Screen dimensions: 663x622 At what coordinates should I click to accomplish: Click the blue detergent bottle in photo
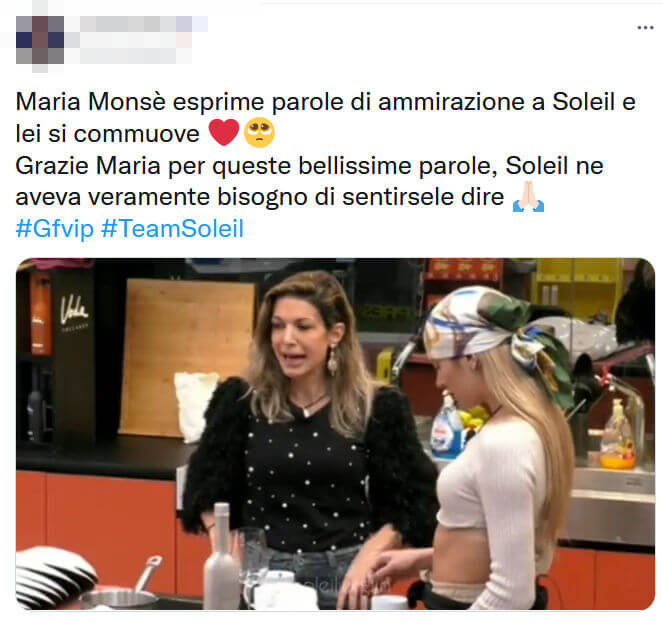coord(447,430)
